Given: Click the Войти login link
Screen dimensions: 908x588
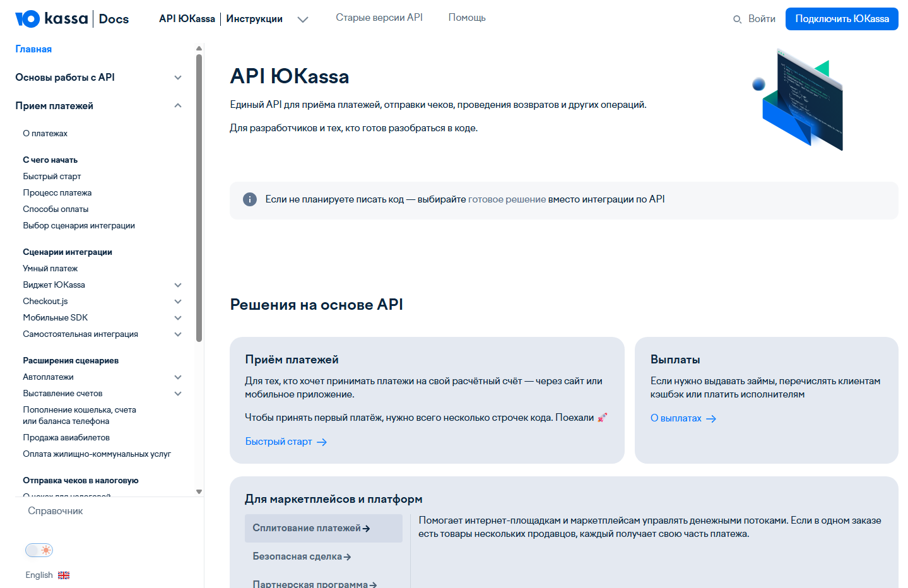Looking at the screenshot, I should coord(762,19).
